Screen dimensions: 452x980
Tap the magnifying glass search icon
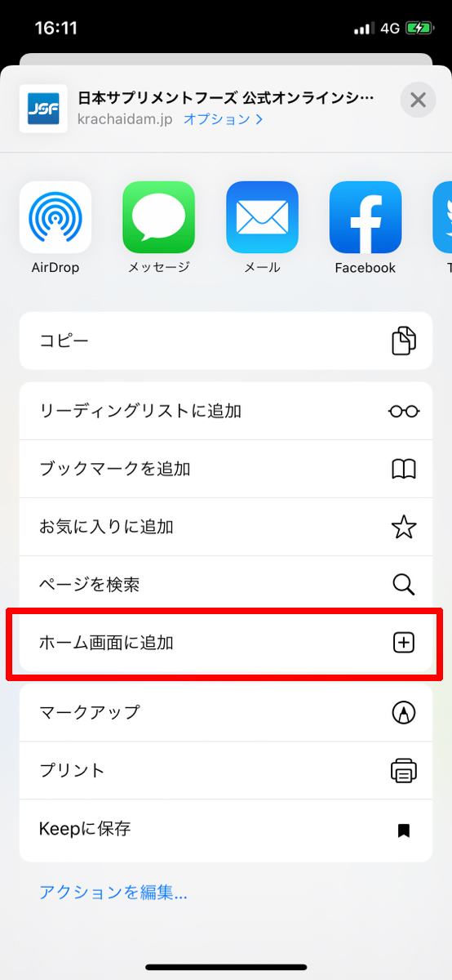click(x=404, y=585)
